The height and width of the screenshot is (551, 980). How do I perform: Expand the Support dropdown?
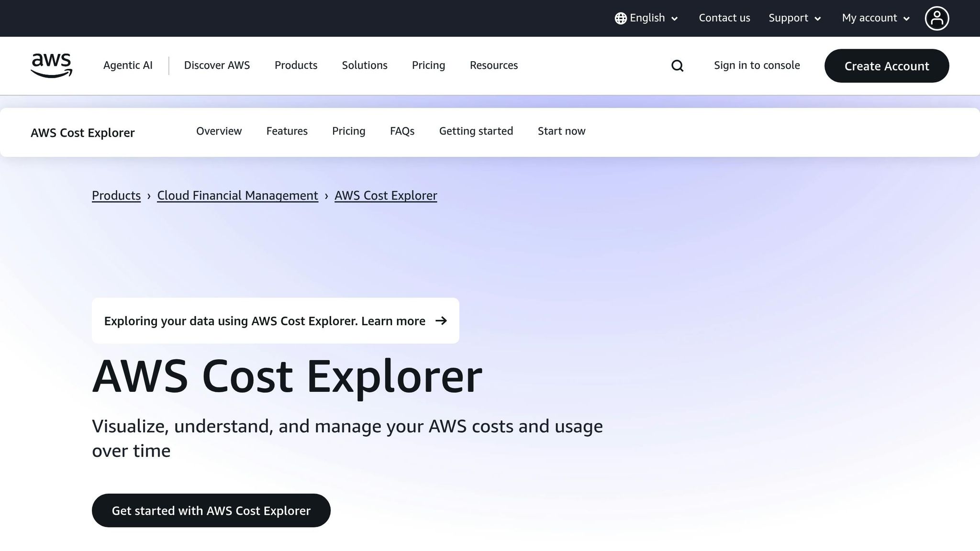(794, 18)
